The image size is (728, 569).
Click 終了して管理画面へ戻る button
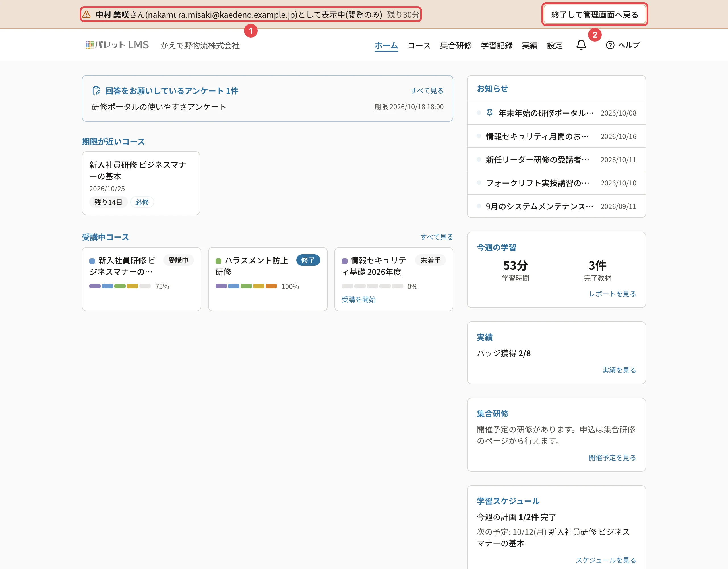(x=595, y=15)
